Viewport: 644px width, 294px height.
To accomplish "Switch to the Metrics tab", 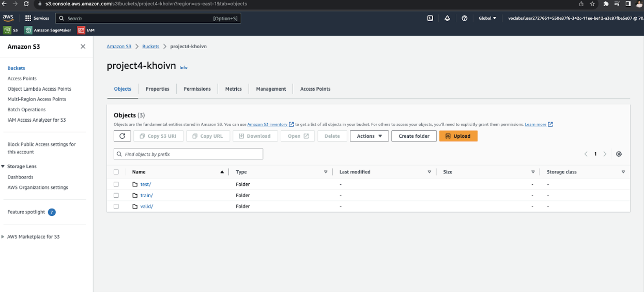I will click(233, 89).
